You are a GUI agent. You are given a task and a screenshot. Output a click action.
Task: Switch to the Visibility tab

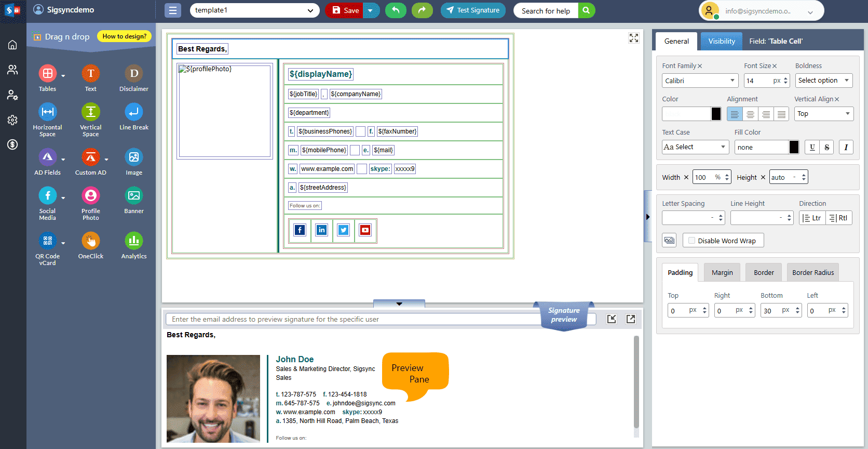pyautogui.click(x=722, y=42)
